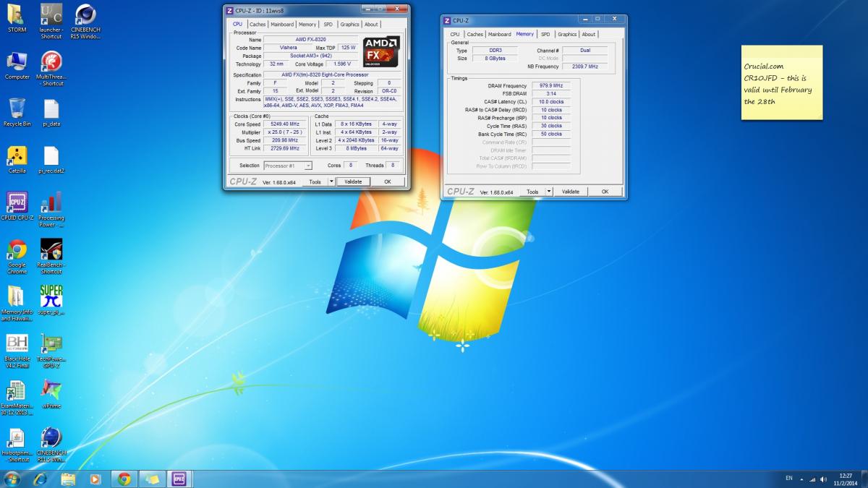
Task: Open the MemoryInfo and Hawaii folder
Action: tap(17, 303)
